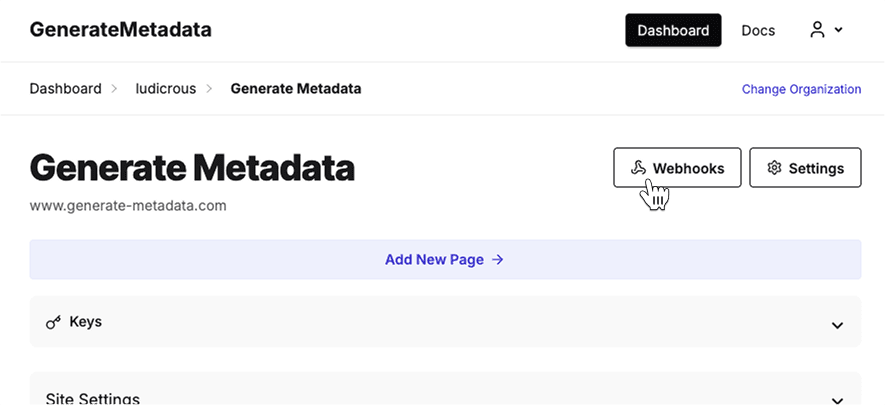885x405 pixels.
Task: Navigate to Dashboard in the breadcrumb
Action: coord(66,89)
